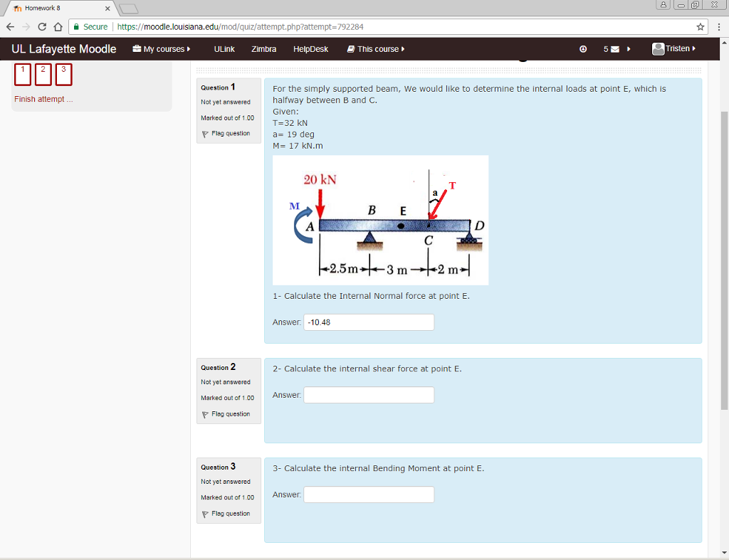Click the Finish attempt link
729x560 pixels.
point(43,99)
